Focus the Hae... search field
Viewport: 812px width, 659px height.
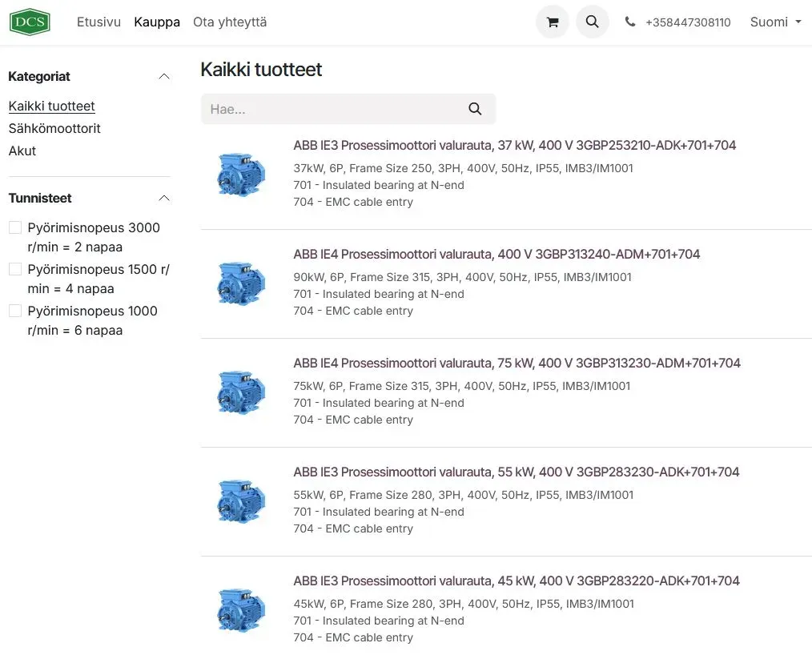click(328, 109)
